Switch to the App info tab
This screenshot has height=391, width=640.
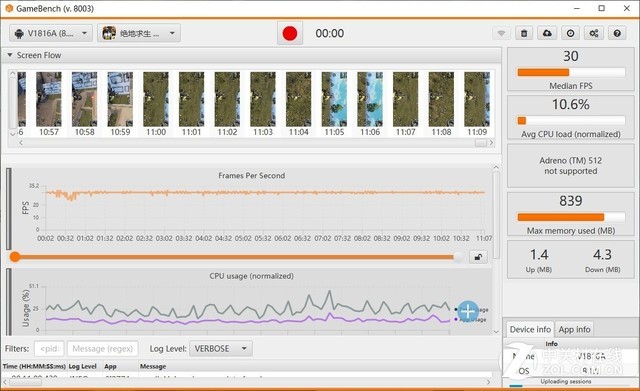574,329
